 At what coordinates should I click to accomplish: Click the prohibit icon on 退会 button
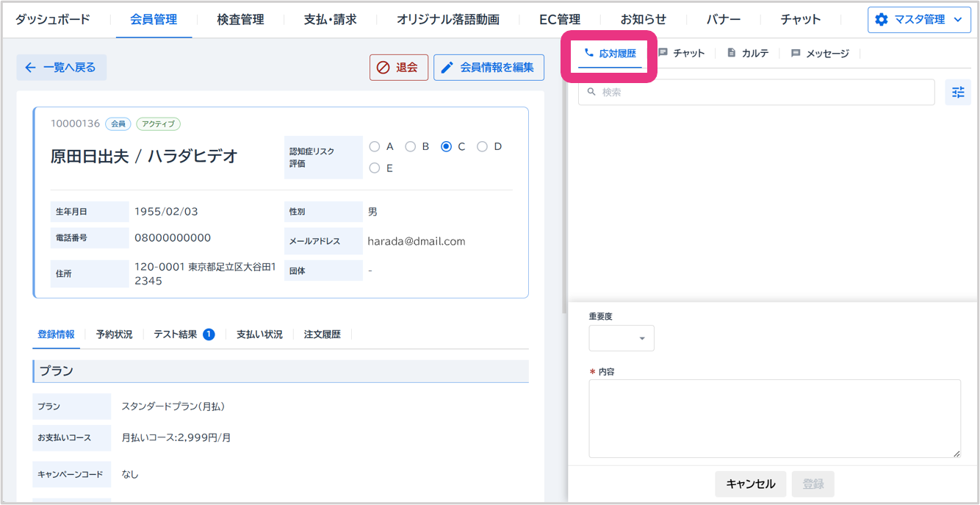pyautogui.click(x=383, y=68)
